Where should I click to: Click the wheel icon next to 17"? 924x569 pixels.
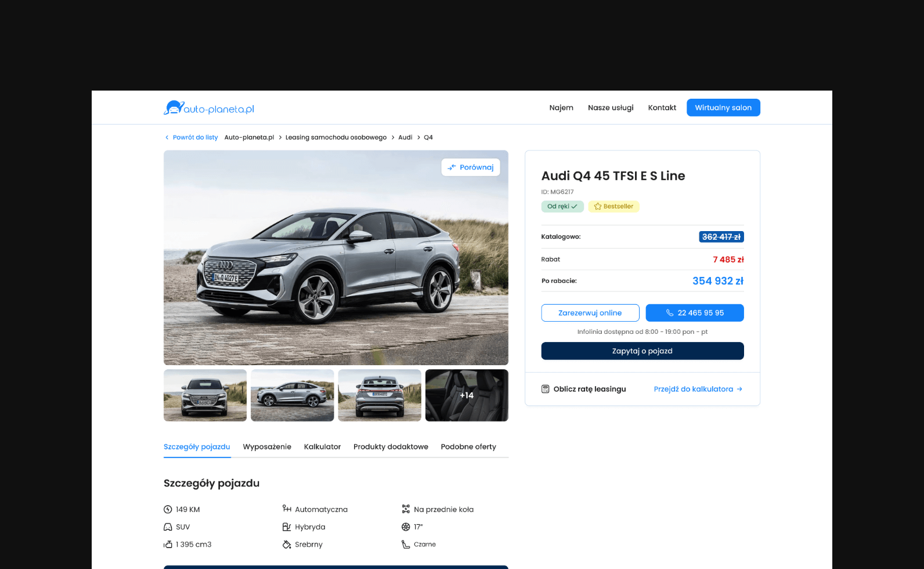pyautogui.click(x=406, y=527)
